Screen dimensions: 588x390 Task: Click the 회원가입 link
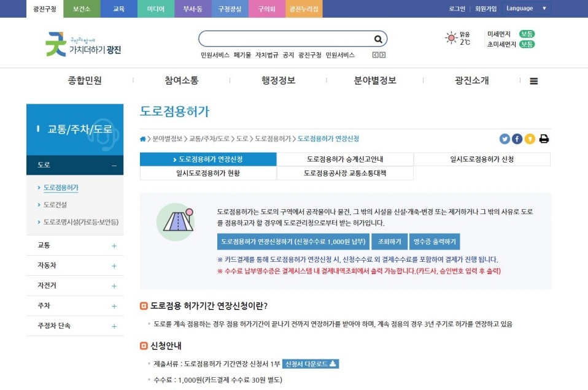click(x=485, y=9)
